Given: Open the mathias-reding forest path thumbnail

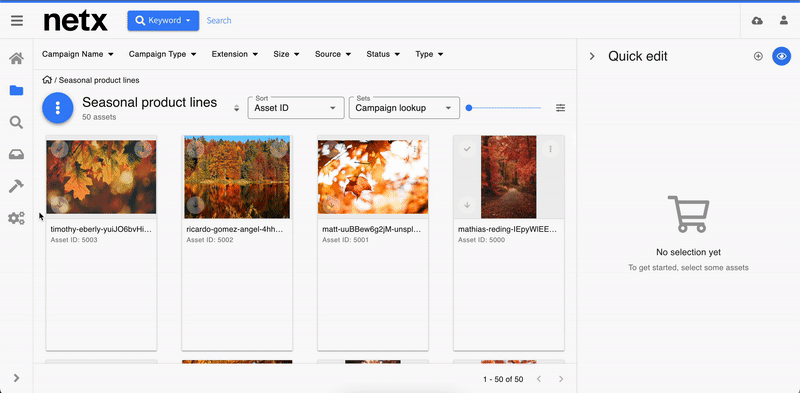Looking at the screenshot, I should pos(509,177).
